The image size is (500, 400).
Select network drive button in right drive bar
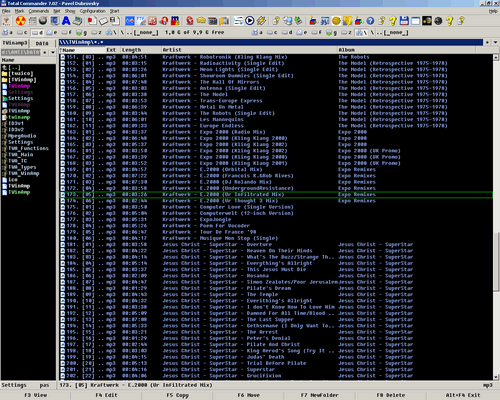[x=359, y=33]
